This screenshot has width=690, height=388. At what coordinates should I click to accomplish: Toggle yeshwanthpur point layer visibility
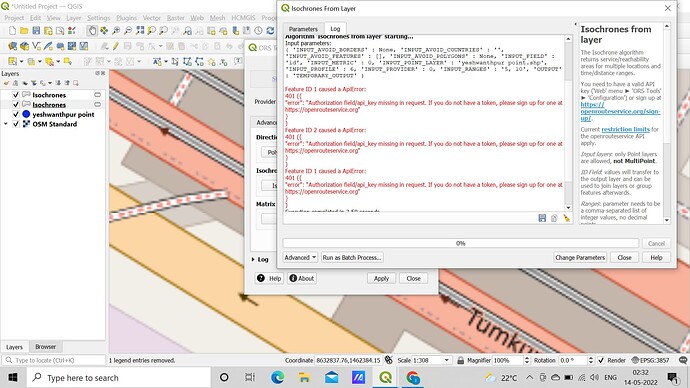click(x=16, y=114)
